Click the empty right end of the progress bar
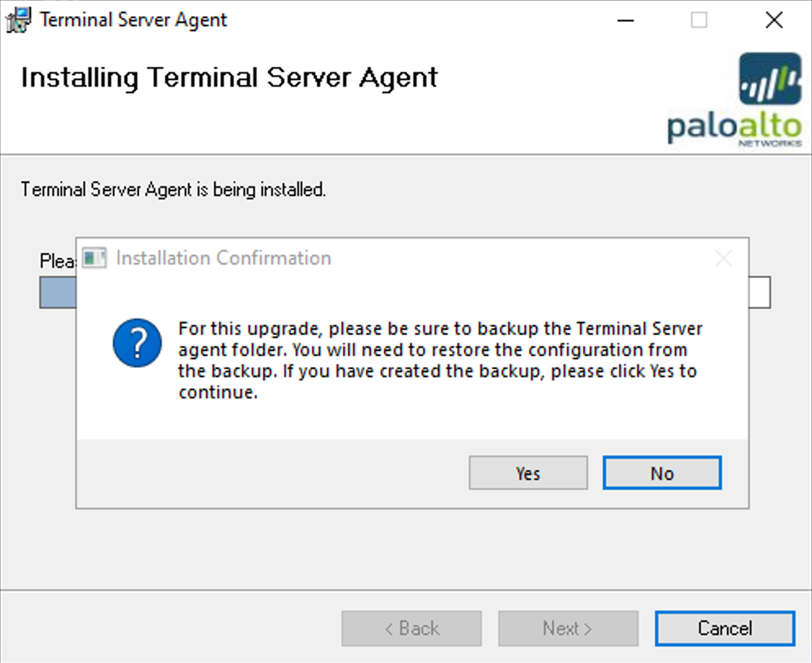Viewport: 812px width, 663px height. tap(760, 292)
